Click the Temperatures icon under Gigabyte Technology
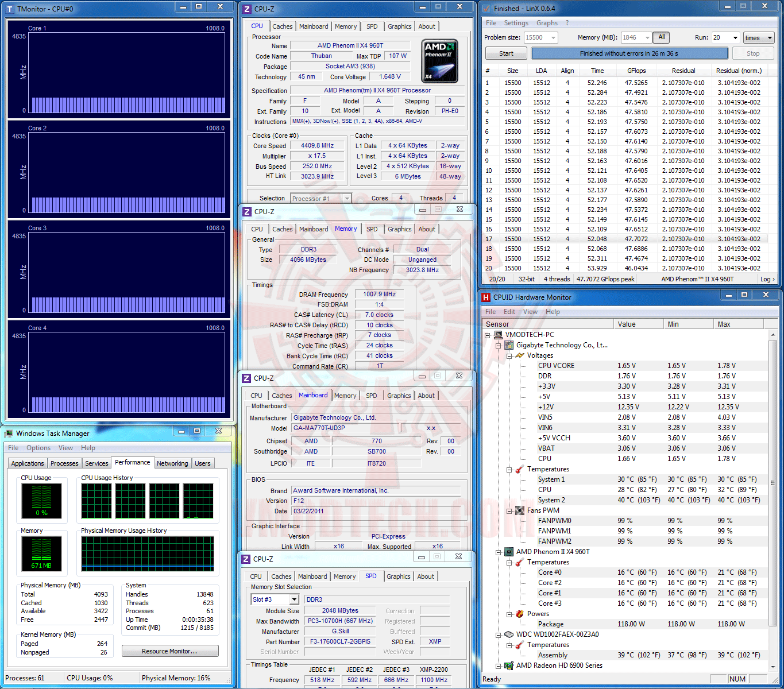Screen dimensions: 784x689 coord(520,469)
